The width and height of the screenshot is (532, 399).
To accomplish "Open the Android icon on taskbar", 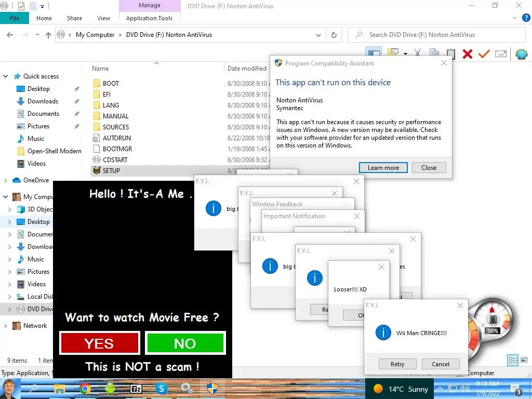I will pos(110,389).
